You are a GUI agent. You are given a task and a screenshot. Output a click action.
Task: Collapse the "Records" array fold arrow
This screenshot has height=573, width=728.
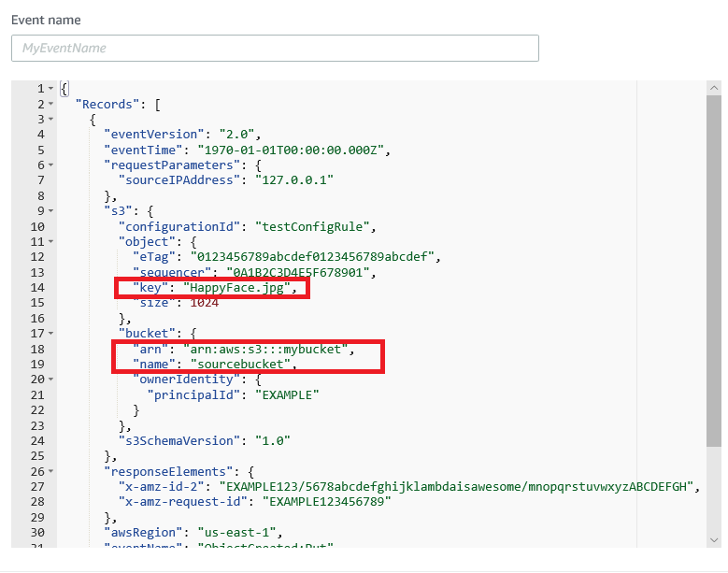pos(50,105)
